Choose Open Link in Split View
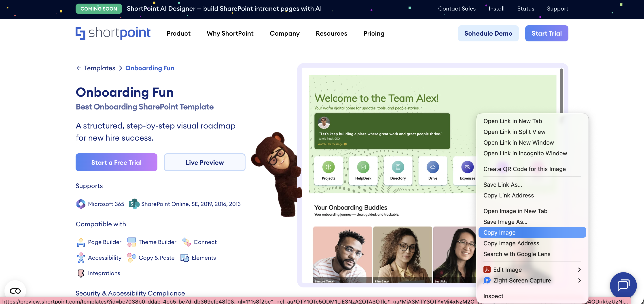Screen dimensions: 644x304 tap(532, 132)
